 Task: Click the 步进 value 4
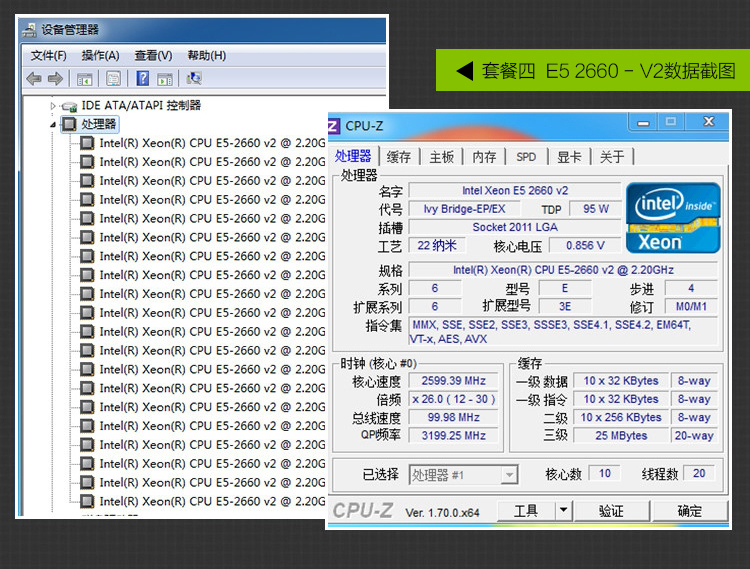click(691, 288)
